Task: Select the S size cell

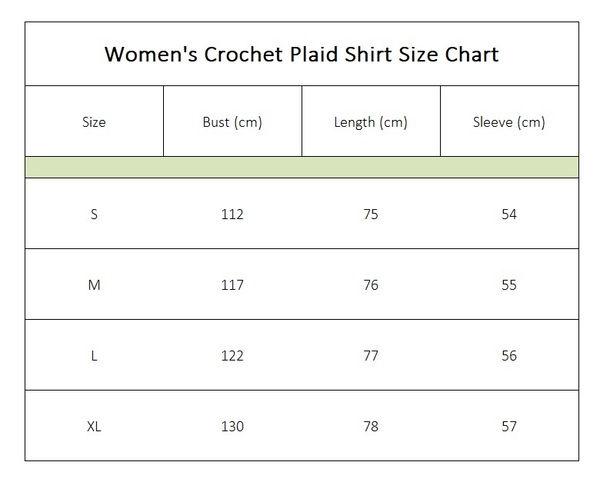Action: (x=94, y=214)
